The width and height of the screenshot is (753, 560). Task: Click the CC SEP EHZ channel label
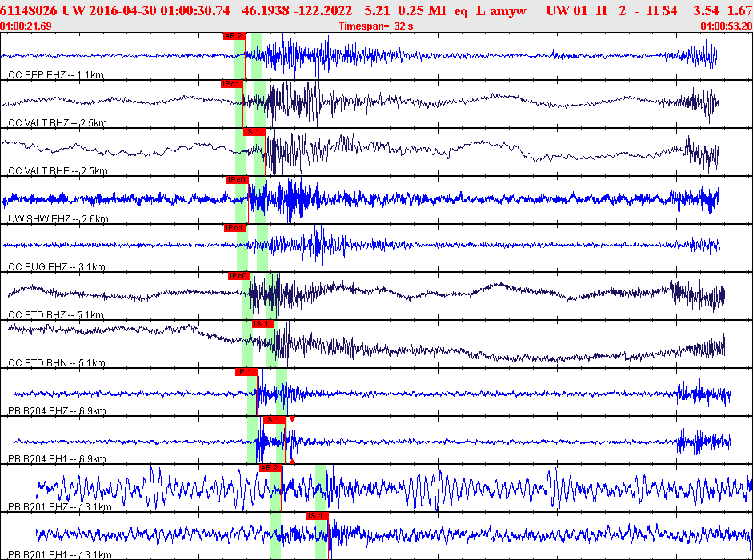(x=56, y=75)
